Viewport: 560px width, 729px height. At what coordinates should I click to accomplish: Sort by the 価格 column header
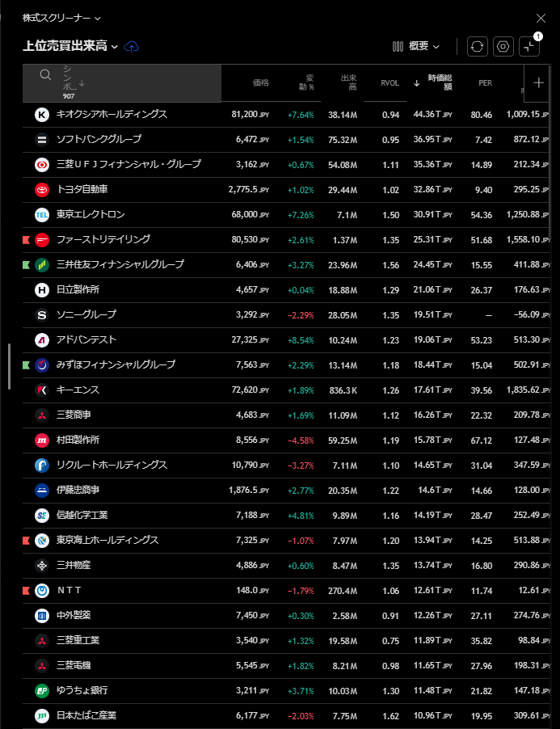coord(261,82)
